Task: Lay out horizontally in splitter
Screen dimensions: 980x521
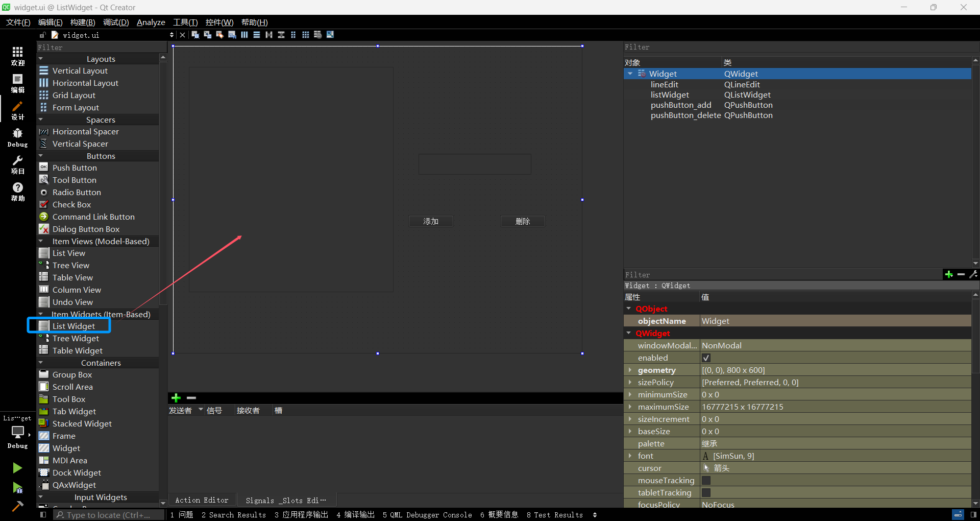Action: [269, 35]
